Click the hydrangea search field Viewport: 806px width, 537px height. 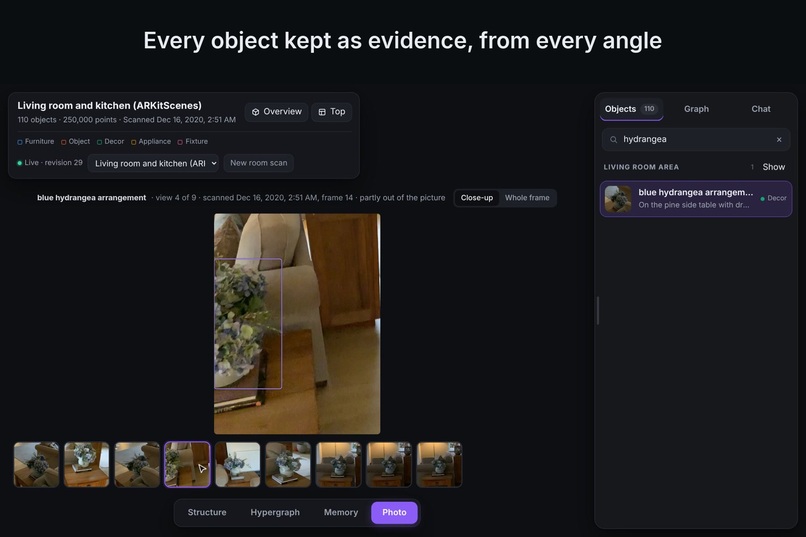(x=695, y=139)
